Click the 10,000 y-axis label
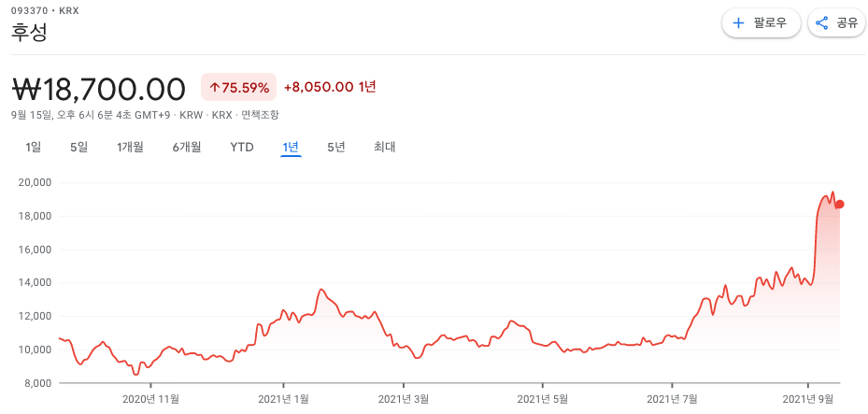Viewport: 868px width, 414px height. coord(35,350)
